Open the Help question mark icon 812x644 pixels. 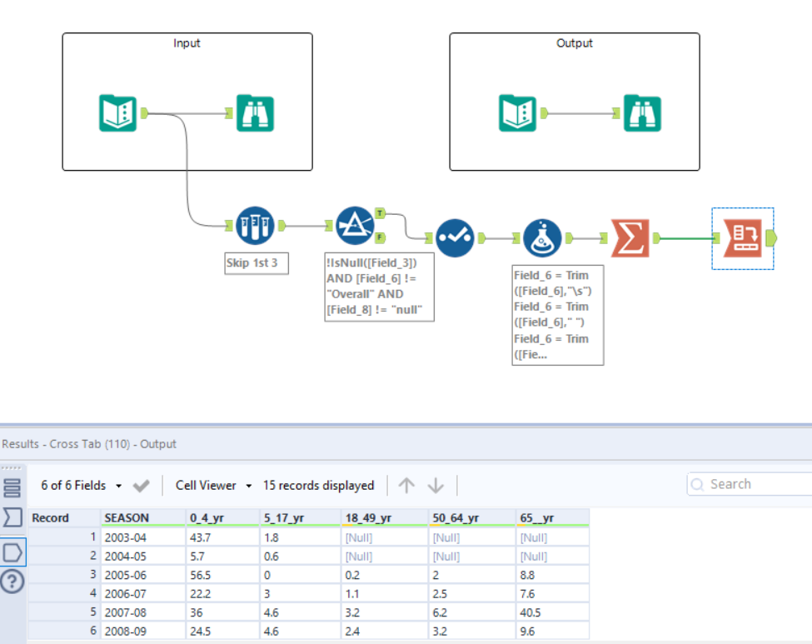click(12, 582)
